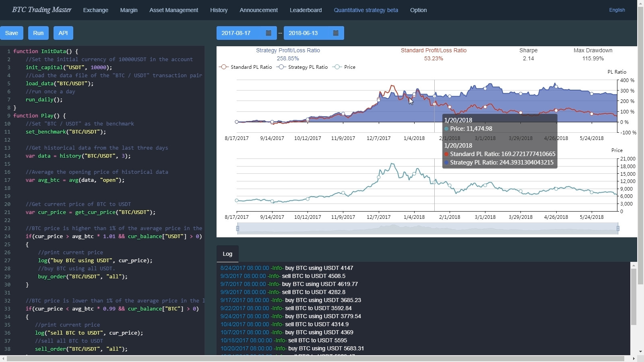
Task: Open the API panel
Action: [x=63, y=33]
